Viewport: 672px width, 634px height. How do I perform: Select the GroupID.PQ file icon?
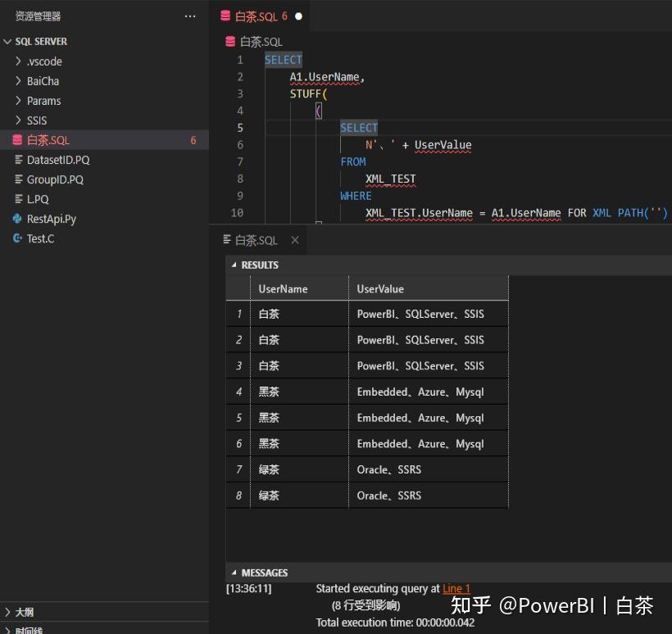(18, 179)
